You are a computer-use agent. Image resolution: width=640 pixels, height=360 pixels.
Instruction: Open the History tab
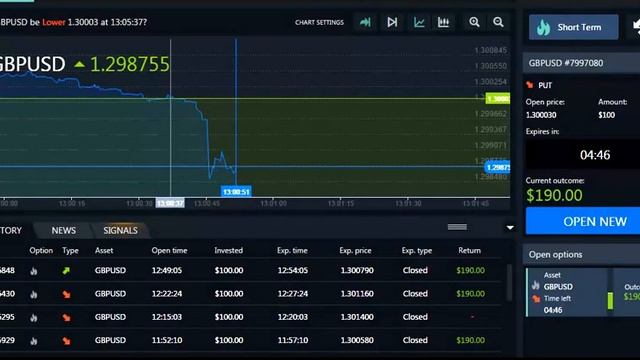(x=11, y=231)
